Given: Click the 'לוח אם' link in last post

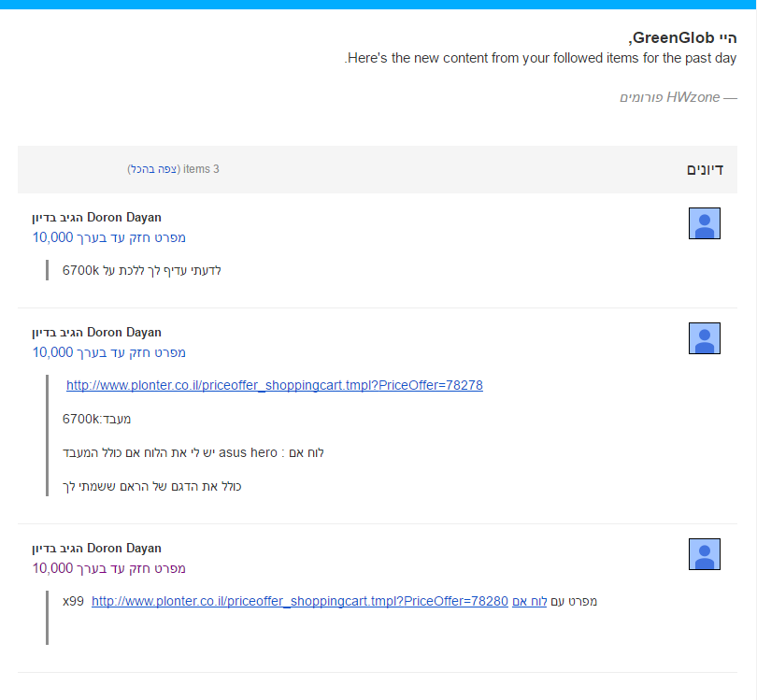Looking at the screenshot, I should (530, 601).
